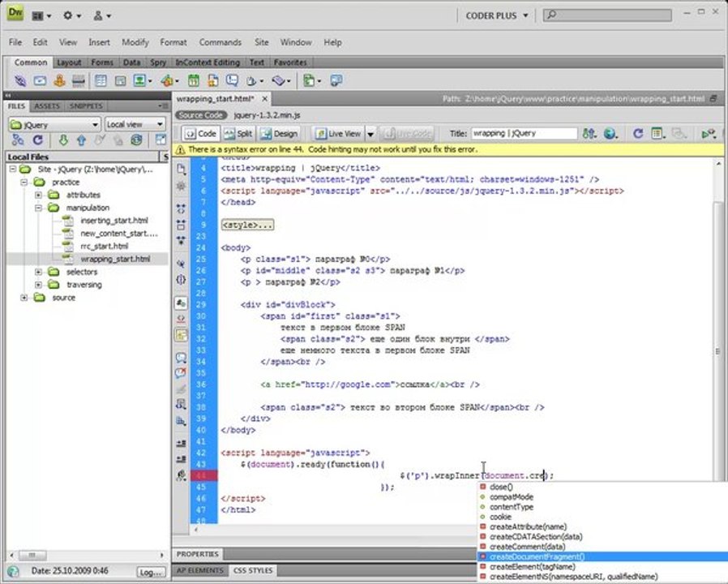Image resolution: width=728 pixels, height=584 pixels.
Task: Insert a Table from the Common bar
Action: tap(101, 81)
